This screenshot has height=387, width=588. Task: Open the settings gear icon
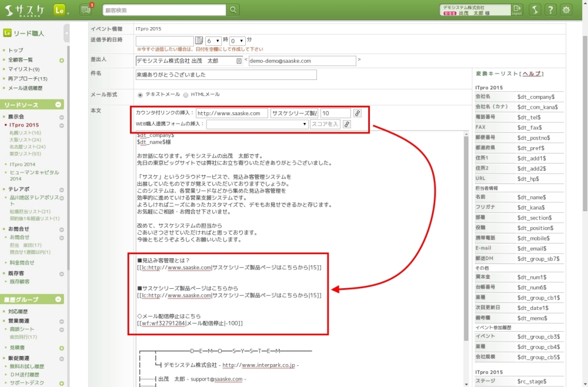(x=566, y=9)
